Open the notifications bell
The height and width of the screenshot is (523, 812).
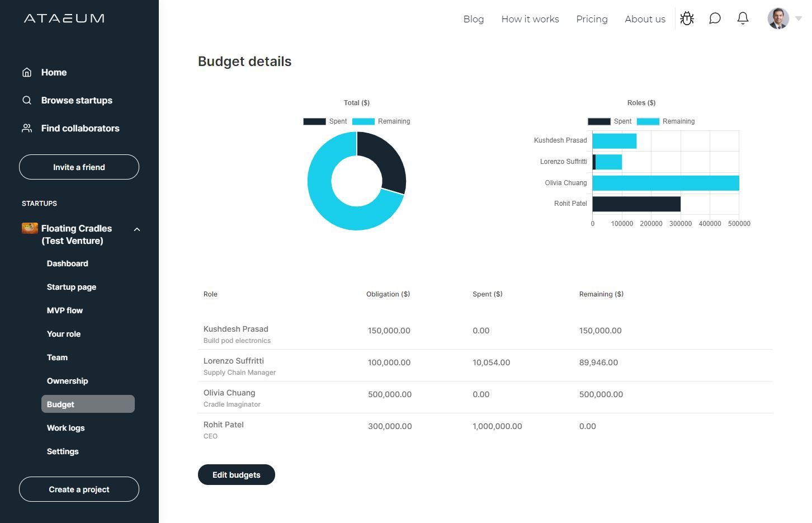click(x=743, y=18)
